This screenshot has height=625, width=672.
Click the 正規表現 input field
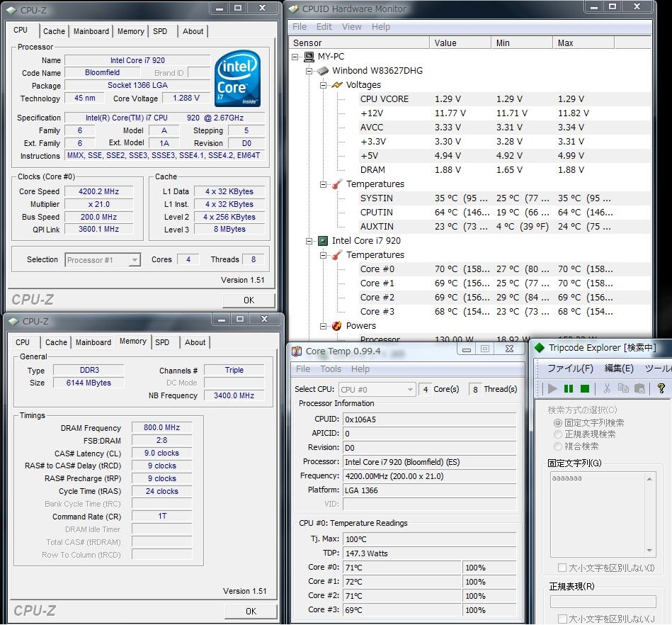click(602, 602)
